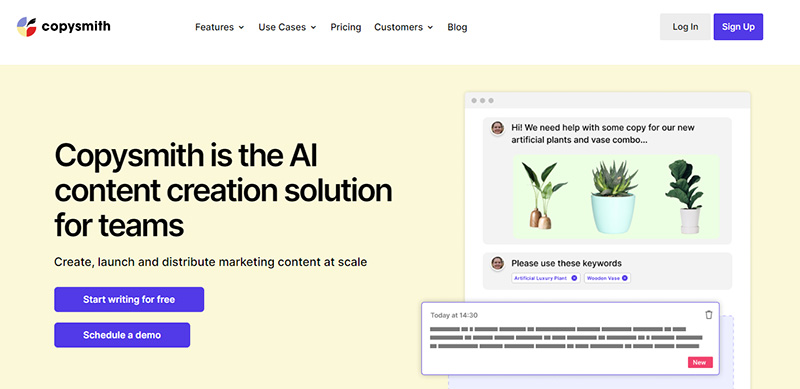Viewport: 800px width, 389px height.
Task: Click the avatar beside the 'Hi! We need help' message
Action: (497, 128)
